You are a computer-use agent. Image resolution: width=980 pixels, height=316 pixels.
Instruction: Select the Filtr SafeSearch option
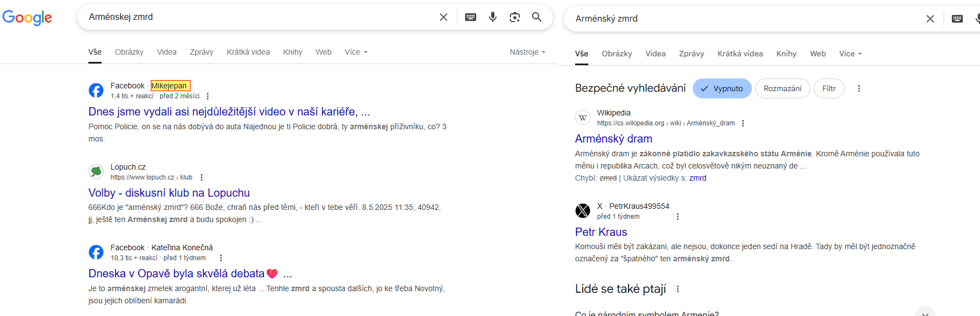[829, 88]
